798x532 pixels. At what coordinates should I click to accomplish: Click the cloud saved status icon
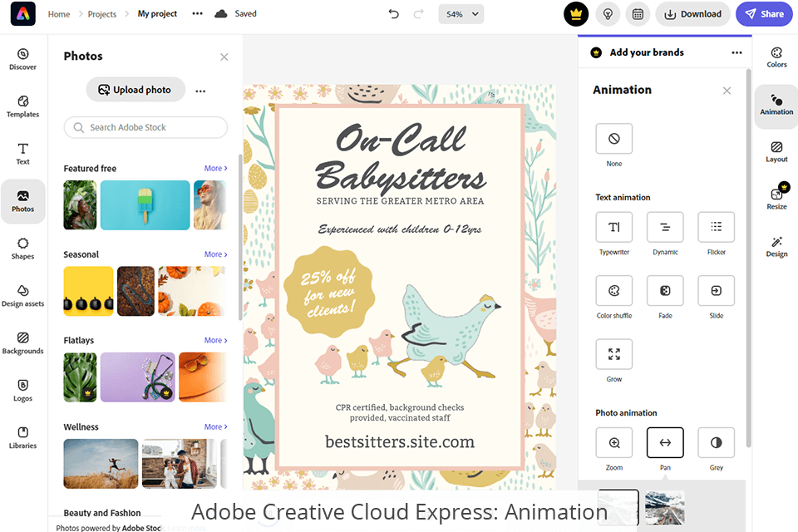(221, 14)
